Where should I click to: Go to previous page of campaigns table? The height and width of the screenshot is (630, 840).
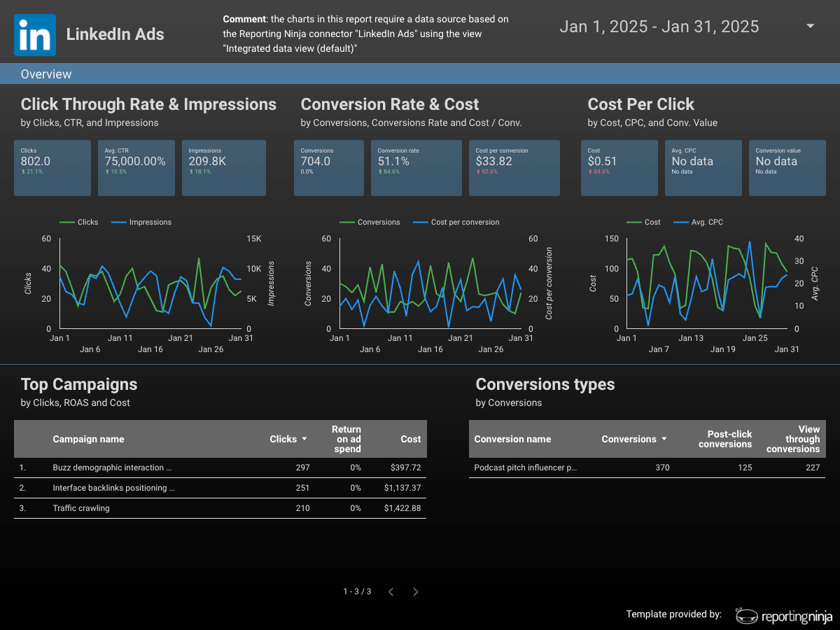tap(391, 591)
